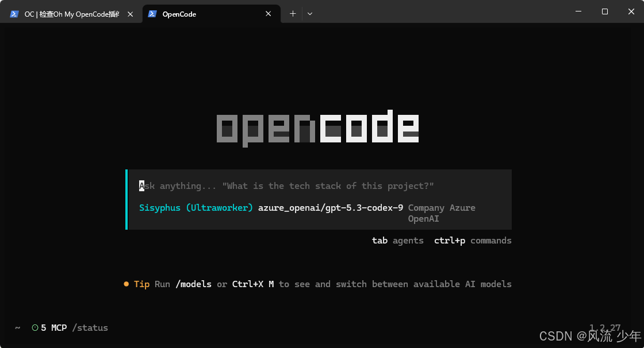Click the Company Azure OpenAI provider text

(442, 214)
